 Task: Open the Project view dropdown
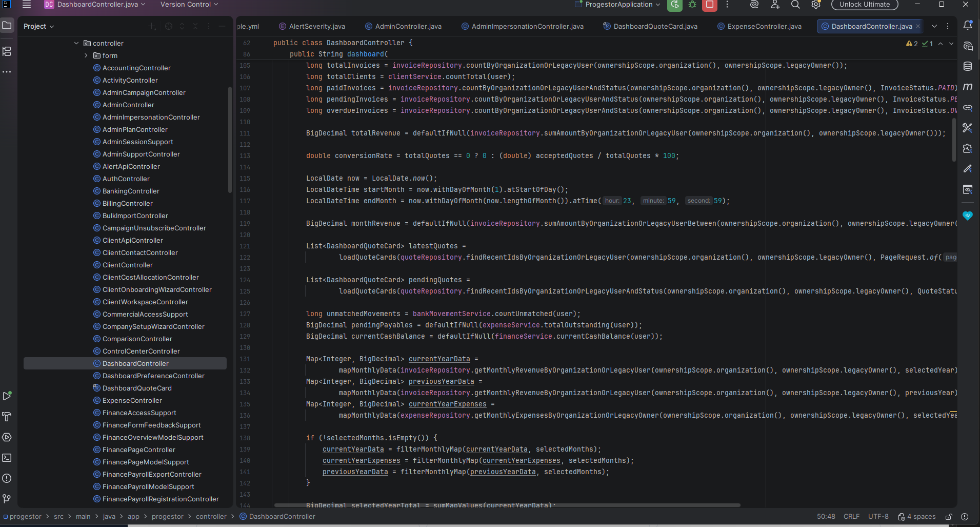click(39, 26)
